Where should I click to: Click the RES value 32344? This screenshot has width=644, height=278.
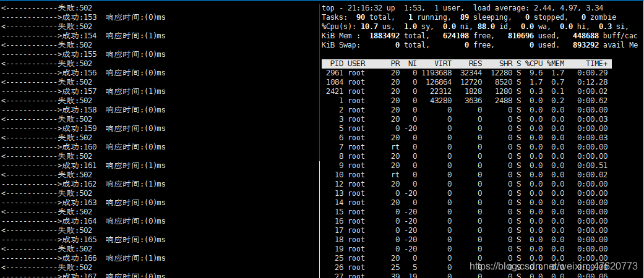point(471,73)
